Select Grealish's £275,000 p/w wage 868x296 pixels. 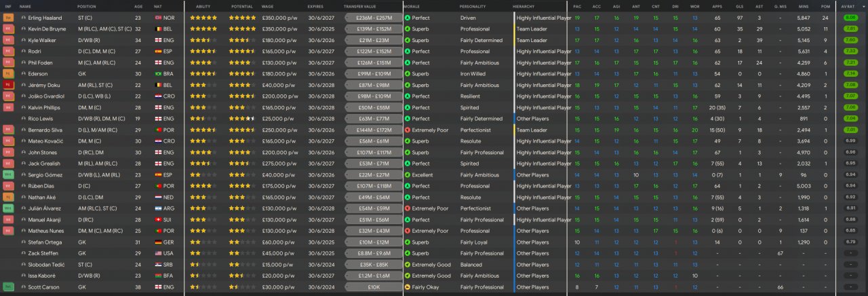coord(279,164)
